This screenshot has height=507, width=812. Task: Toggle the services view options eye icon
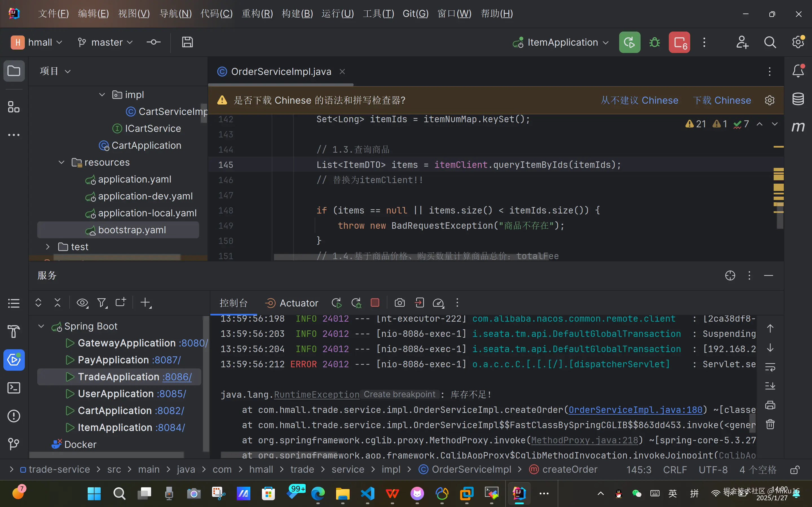[x=82, y=303]
